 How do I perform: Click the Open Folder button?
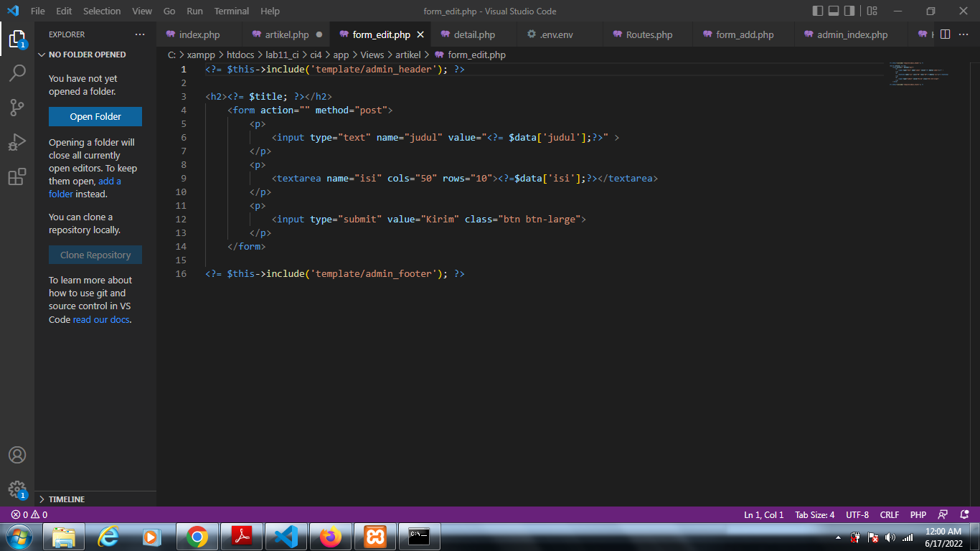click(95, 116)
